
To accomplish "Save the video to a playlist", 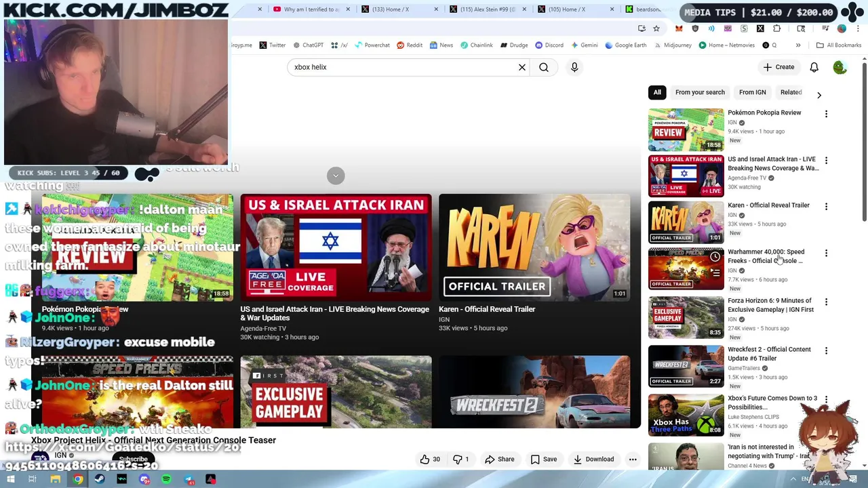I will click(x=543, y=460).
